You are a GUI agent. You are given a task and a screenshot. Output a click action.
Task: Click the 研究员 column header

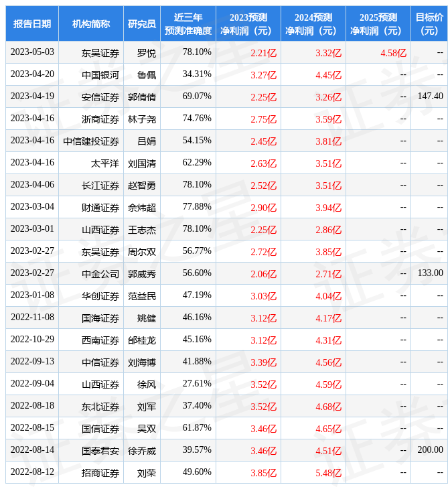142,23
